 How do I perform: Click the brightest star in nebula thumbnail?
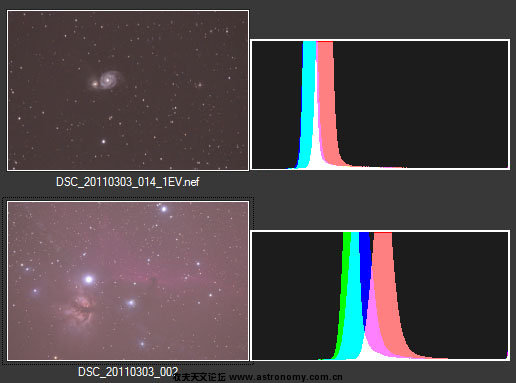pyautogui.click(x=89, y=279)
